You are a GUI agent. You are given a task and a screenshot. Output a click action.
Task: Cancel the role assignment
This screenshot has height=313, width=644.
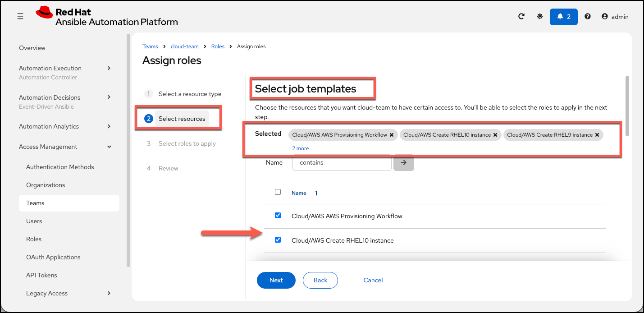click(373, 280)
